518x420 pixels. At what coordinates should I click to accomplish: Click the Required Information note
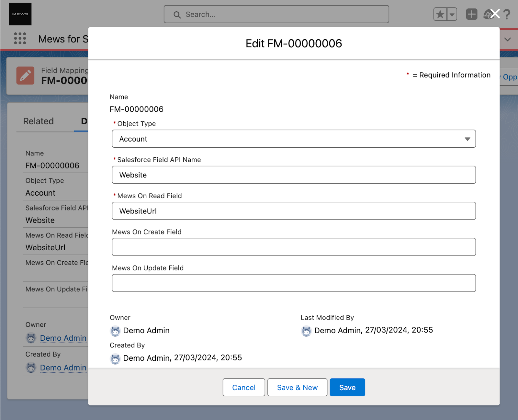(x=448, y=75)
